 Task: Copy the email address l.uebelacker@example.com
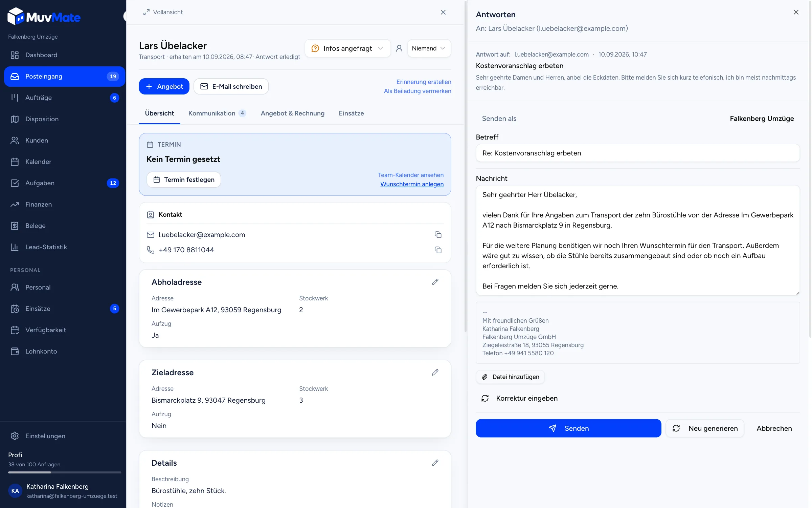[438, 235]
